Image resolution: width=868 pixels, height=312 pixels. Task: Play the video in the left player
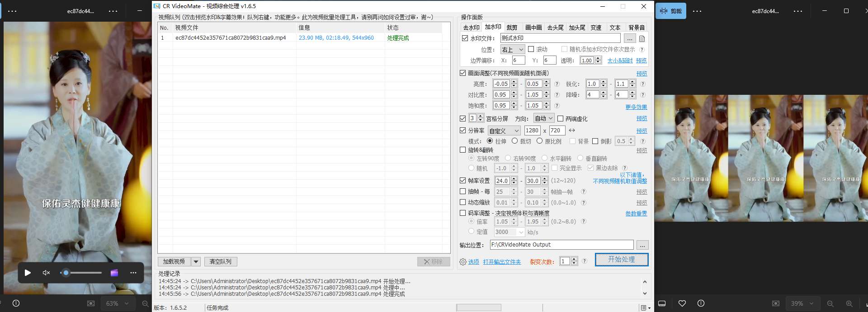click(x=28, y=273)
